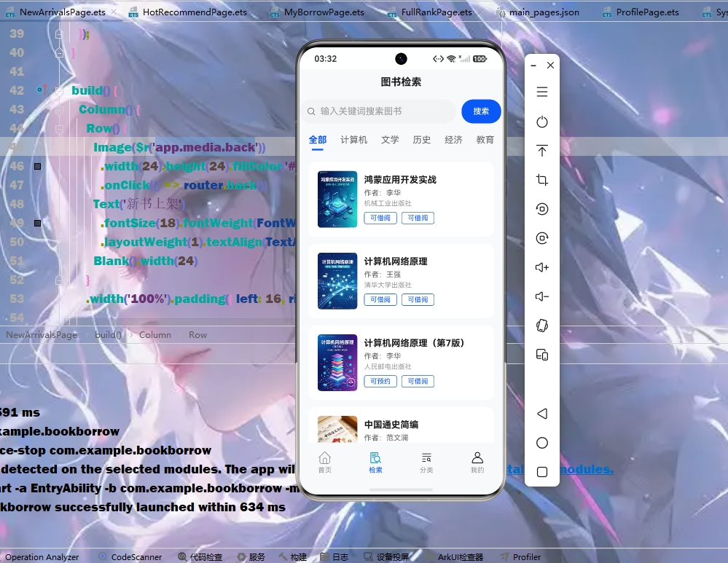Click the fold marker on line 40
The width and height of the screenshot is (728, 563).
tap(59, 53)
